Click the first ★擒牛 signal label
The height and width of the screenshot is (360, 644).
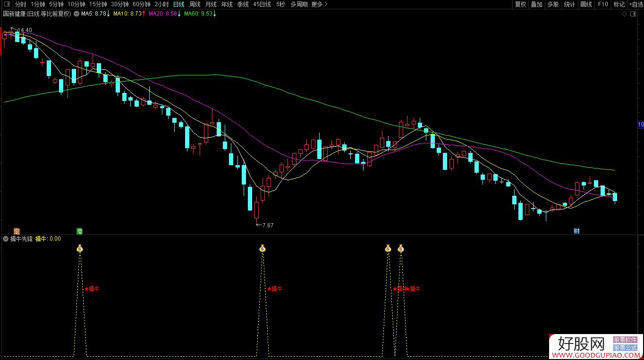coord(92,289)
